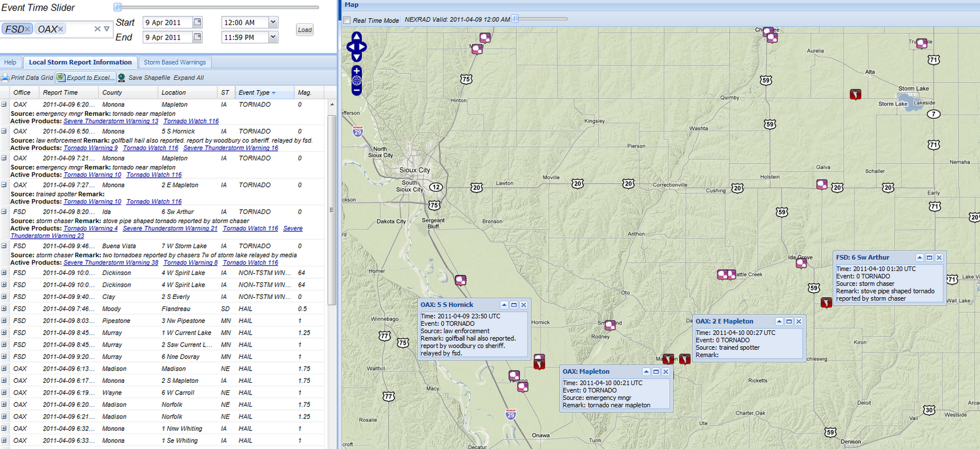The width and height of the screenshot is (980, 449).
Task: Click the NEXRAD valid time slider handle
Action: (515, 19)
